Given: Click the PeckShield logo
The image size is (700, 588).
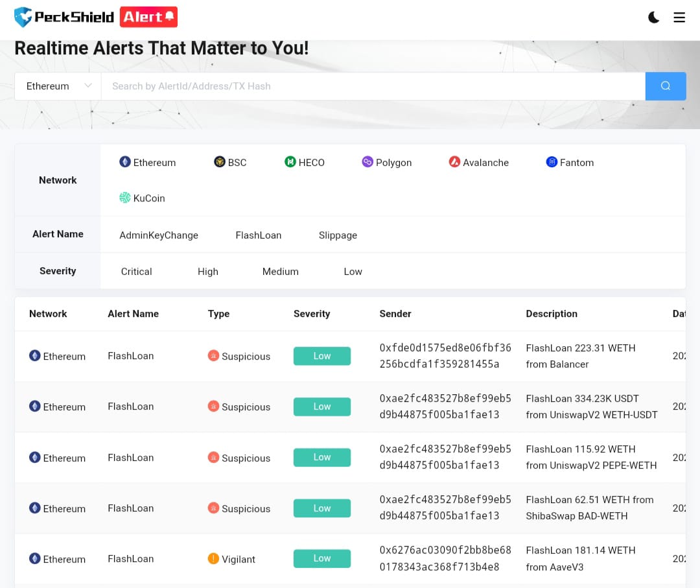Looking at the screenshot, I should 64,17.
